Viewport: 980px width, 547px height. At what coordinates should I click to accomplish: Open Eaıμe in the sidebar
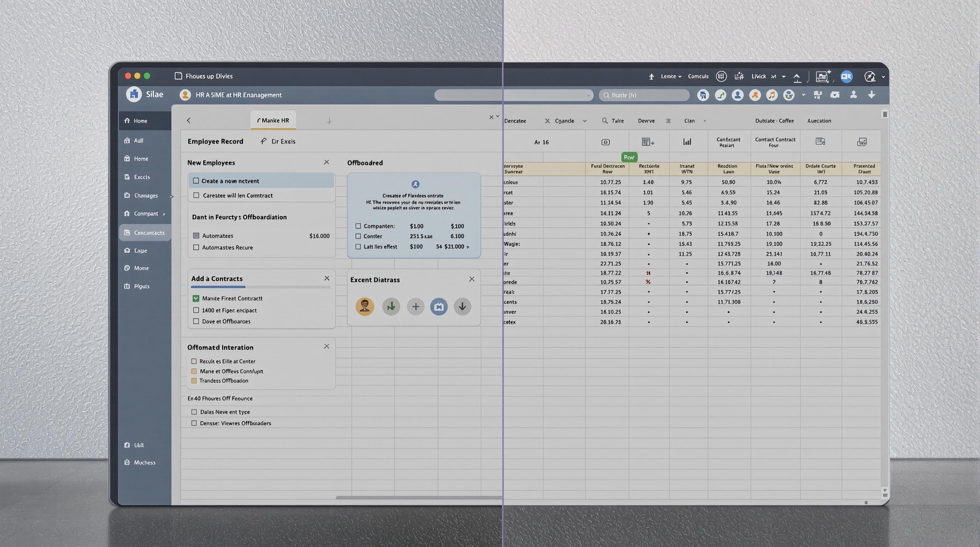[x=135, y=251]
